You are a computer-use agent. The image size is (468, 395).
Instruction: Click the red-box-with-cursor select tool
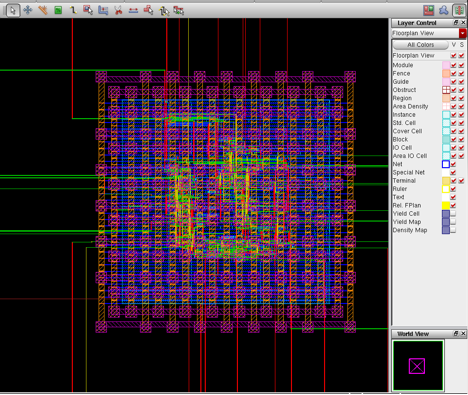tap(88, 10)
